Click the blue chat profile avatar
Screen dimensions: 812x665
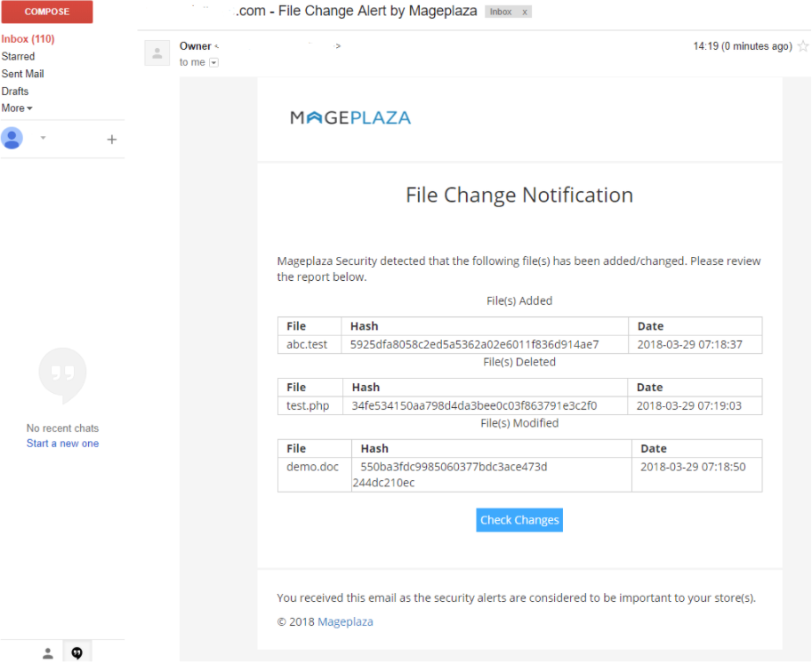coord(12,138)
